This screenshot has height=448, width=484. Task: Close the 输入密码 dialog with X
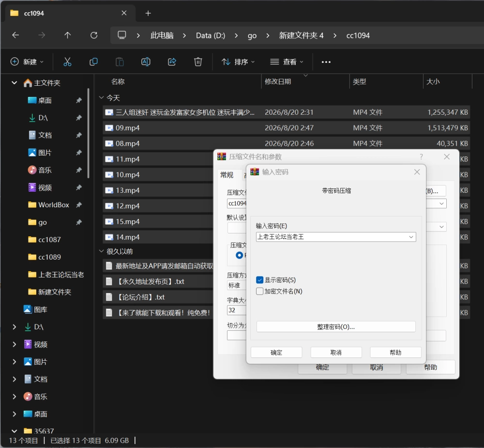[x=417, y=172]
